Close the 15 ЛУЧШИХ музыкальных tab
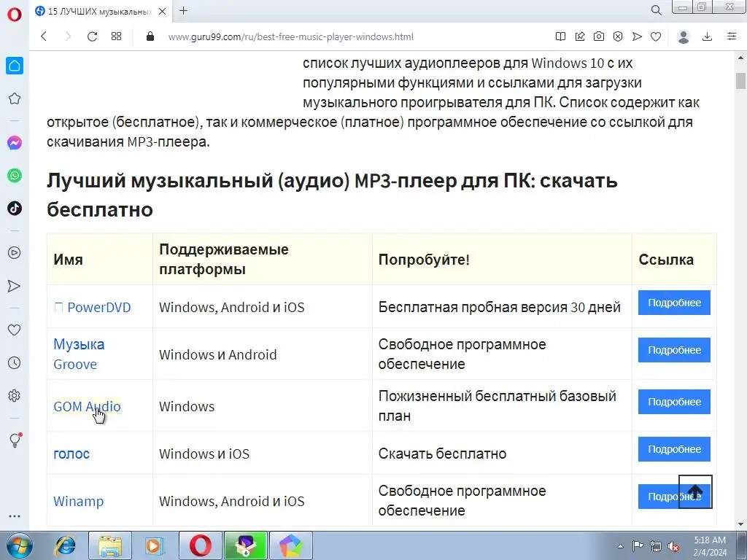Viewport: 747px width, 560px height. (x=163, y=12)
